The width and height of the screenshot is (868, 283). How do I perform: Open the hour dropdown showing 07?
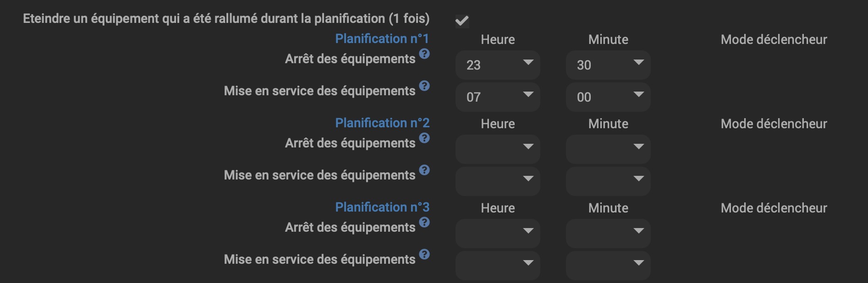(498, 97)
